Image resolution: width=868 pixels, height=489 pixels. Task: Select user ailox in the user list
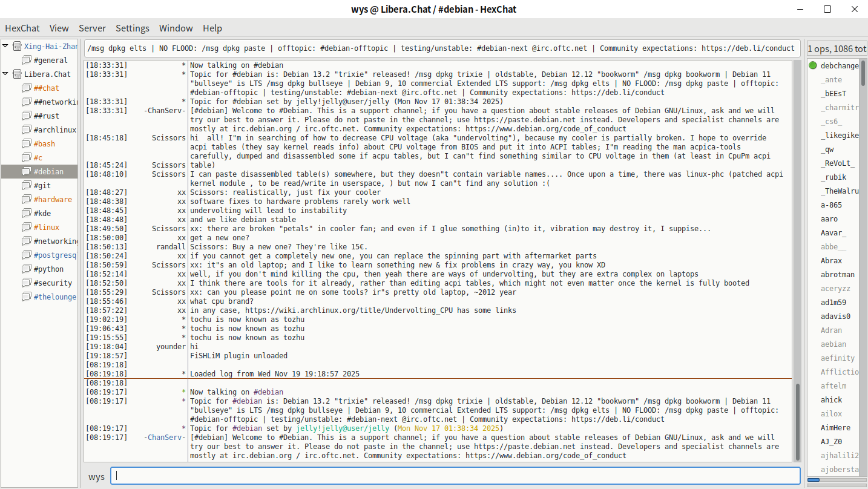pyautogui.click(x=831, y=414)
